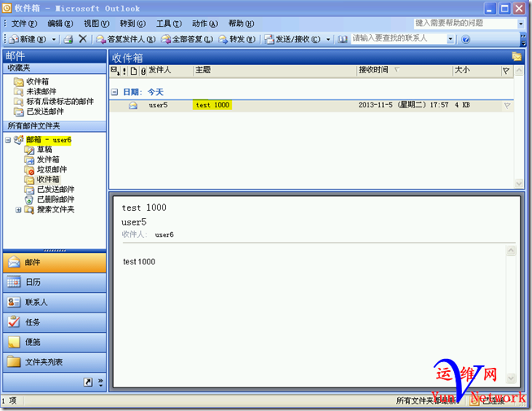
Task: Open the 文件 menu
Action: click(24, 24)
